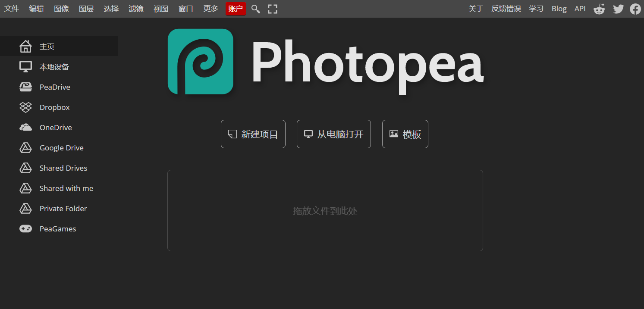Open the 学习 link
Image resolution: width=644 pixels, height=309 pixels.
point(536,9)
